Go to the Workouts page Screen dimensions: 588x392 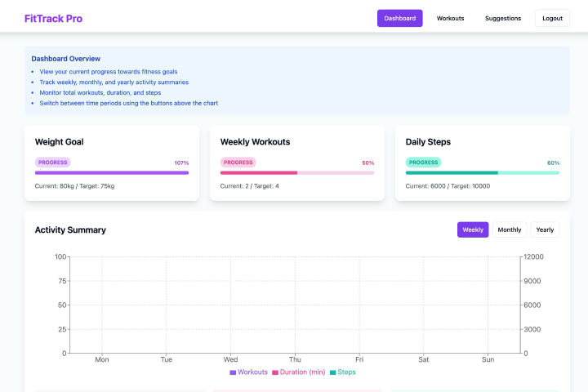[x=450, y=18]
